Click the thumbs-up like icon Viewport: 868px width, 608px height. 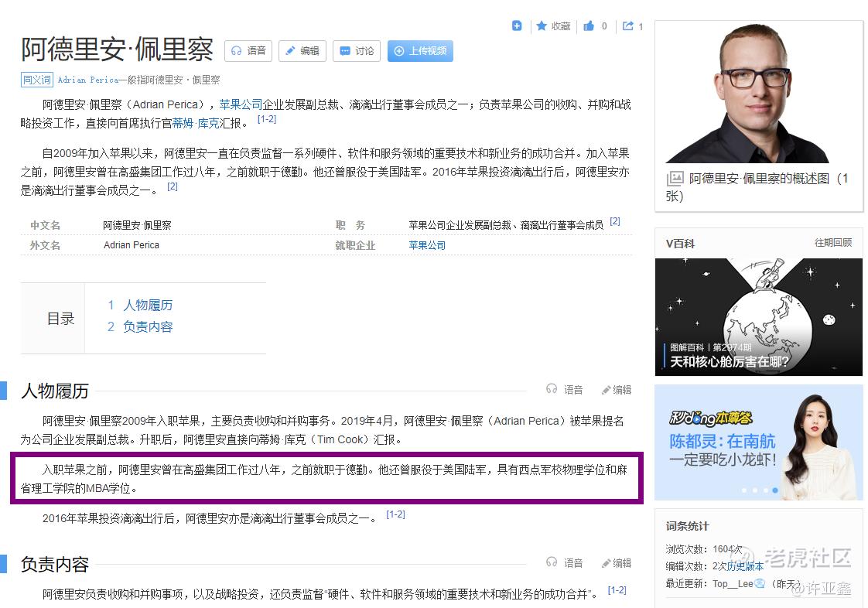coord(589,26)
